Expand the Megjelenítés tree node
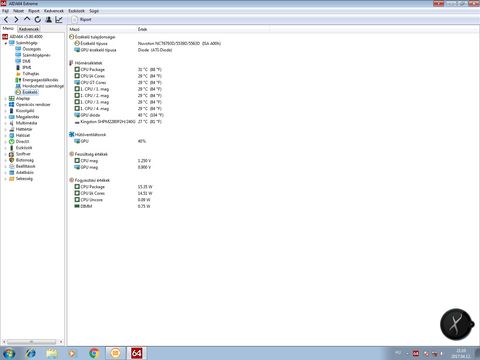This screenshot has height=360, width=480. tap(6, 117)
